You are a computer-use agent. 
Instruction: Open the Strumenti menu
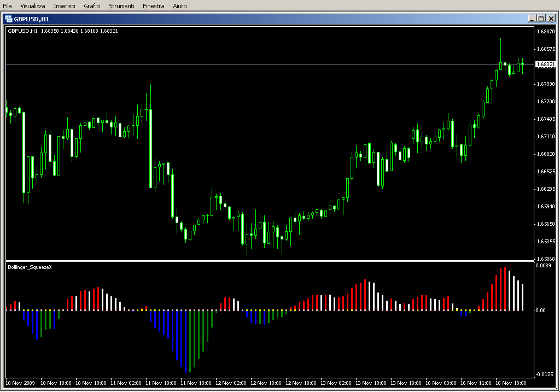121,6
